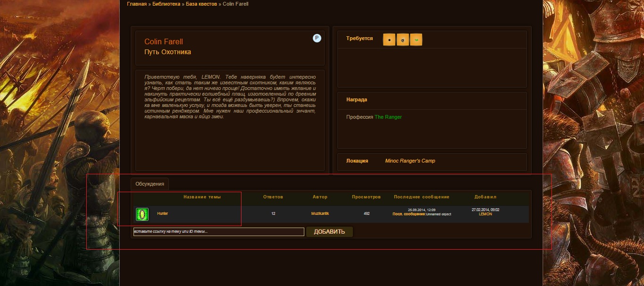The image size is (644, 286).
Task: Select the first required item icon with black dot
Action: (389, 40)
